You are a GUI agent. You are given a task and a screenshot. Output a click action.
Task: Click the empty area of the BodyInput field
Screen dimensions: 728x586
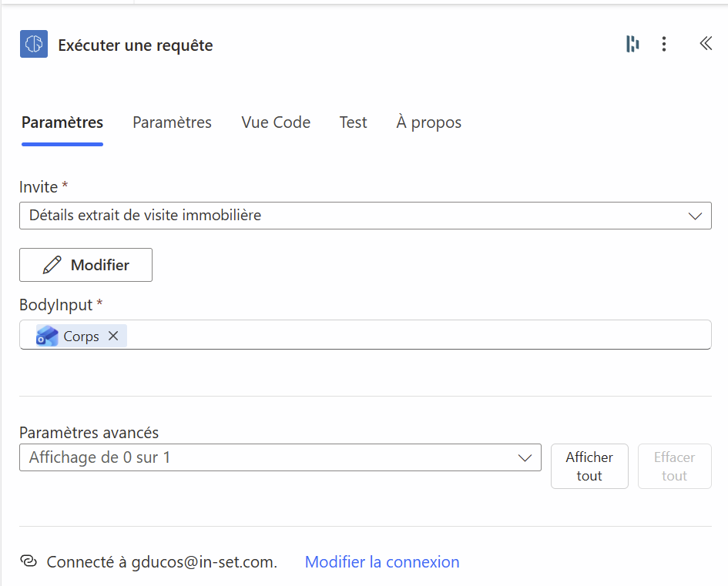click(x=416, y=336)
